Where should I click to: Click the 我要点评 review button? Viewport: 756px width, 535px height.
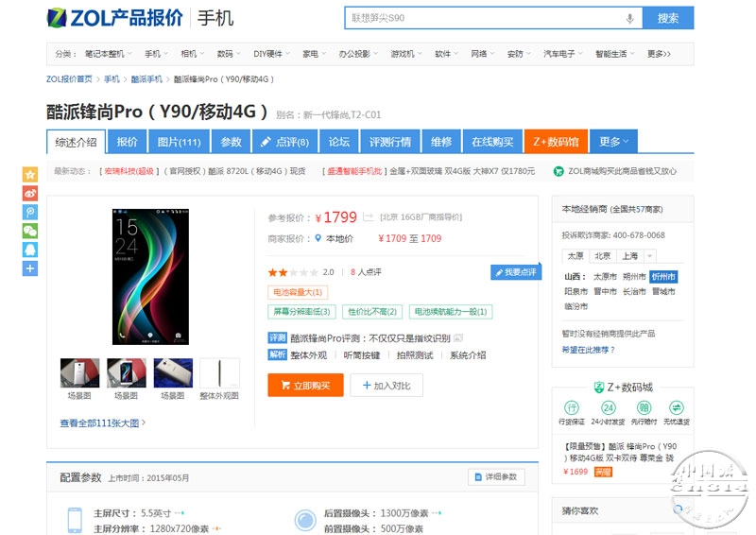coord(516,272)
